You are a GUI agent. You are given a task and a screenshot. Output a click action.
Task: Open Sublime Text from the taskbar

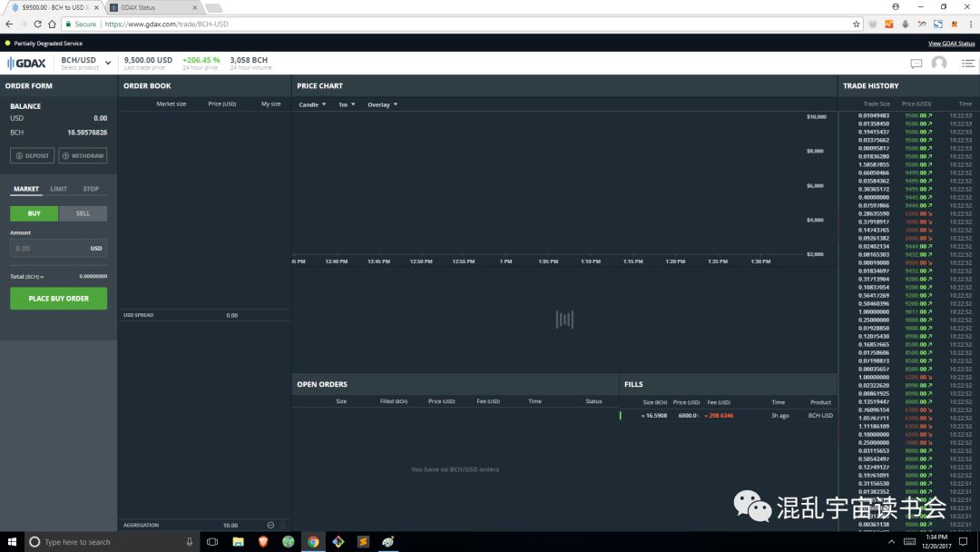(363, 541)
